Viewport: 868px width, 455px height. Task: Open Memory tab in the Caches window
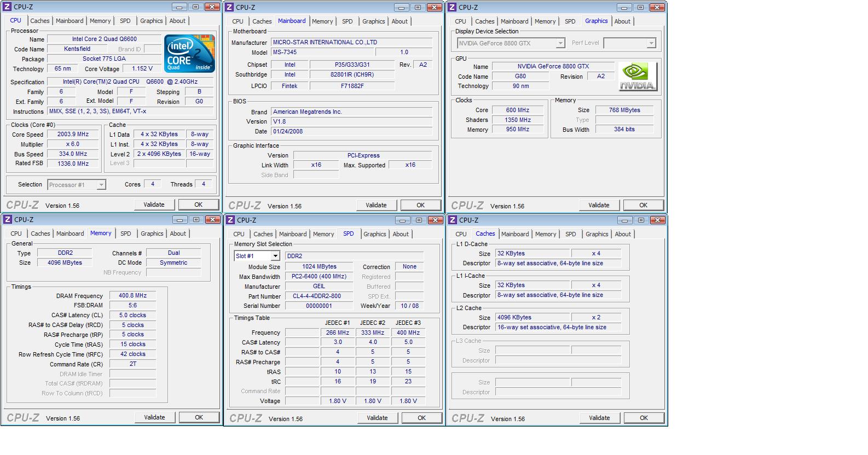pos(546,234)
